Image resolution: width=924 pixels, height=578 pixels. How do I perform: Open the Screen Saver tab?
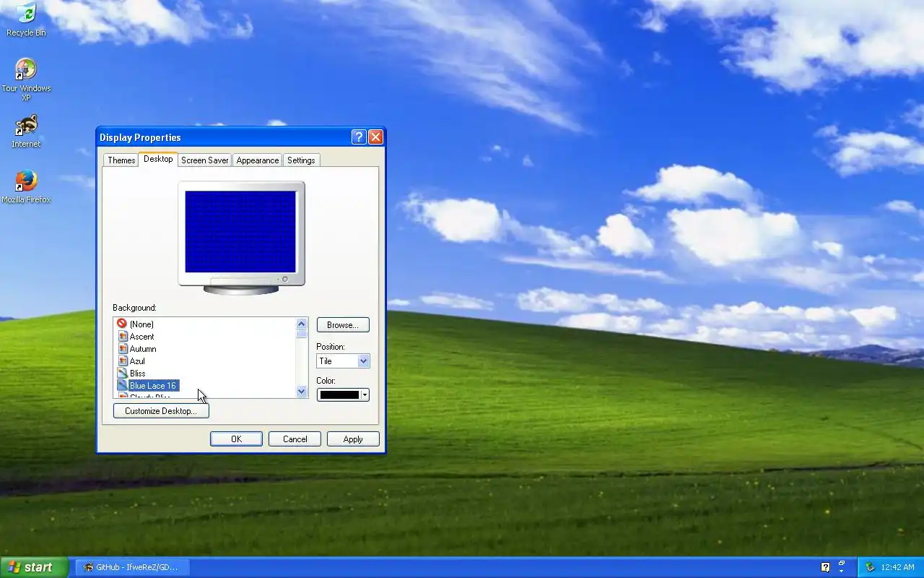pyautogui.click(x=205, y=160)
